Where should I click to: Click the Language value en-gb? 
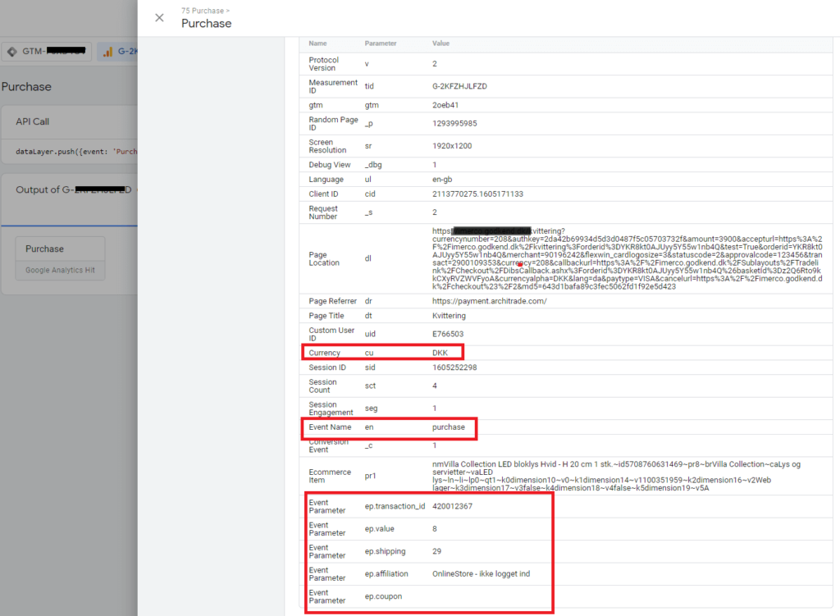442,180
